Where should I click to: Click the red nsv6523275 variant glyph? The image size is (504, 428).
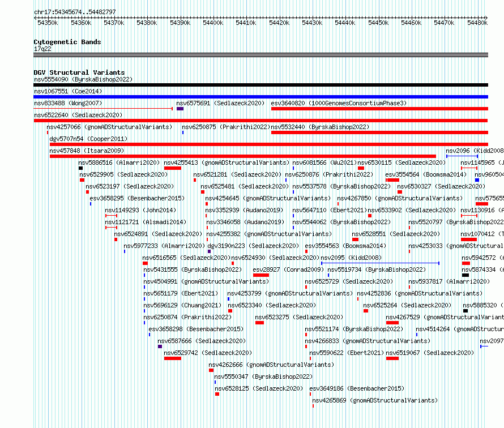pos(260,323)
